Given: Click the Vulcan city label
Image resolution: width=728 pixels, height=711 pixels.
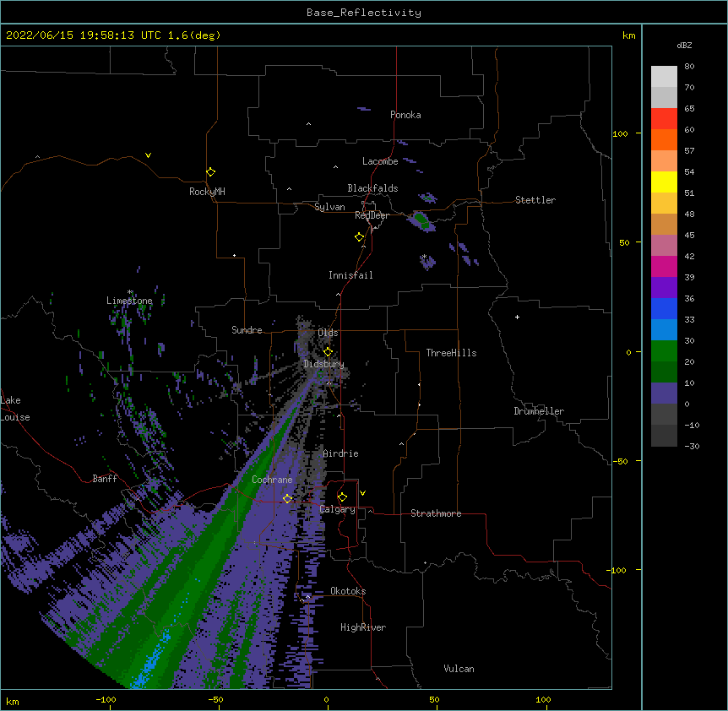Looking at the screenshot, I should pyautogui.click(x=459, y=669).
